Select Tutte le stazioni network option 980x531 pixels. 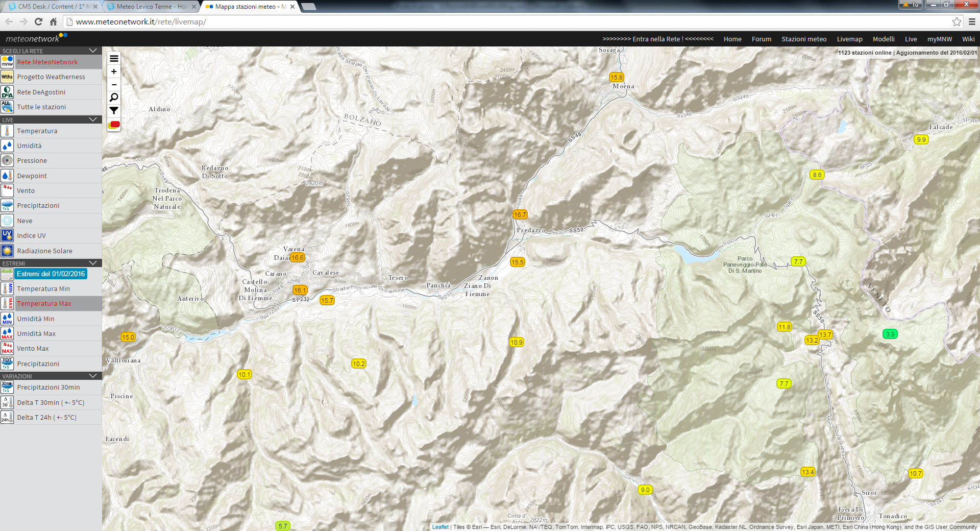[x=41, y=107]
